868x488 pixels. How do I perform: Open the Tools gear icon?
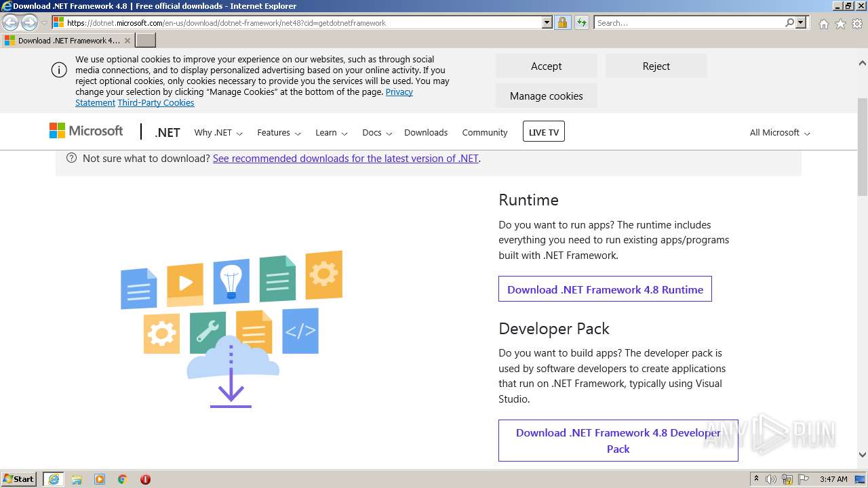857,24
